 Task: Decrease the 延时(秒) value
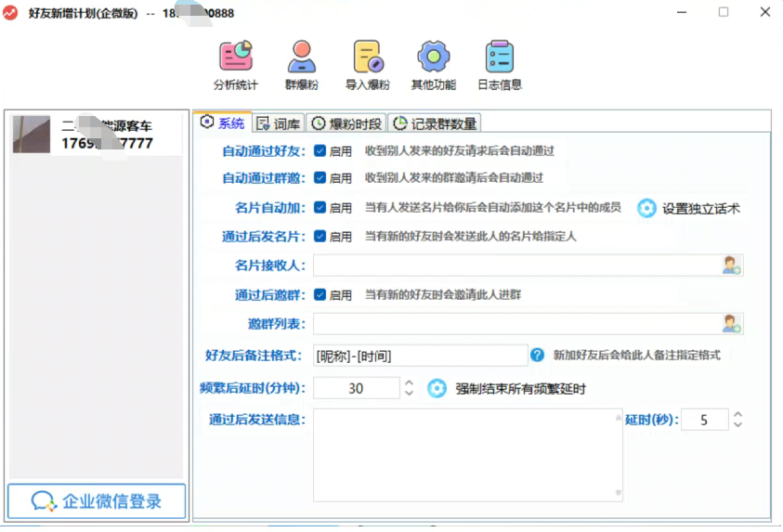[x=737, y=424]
